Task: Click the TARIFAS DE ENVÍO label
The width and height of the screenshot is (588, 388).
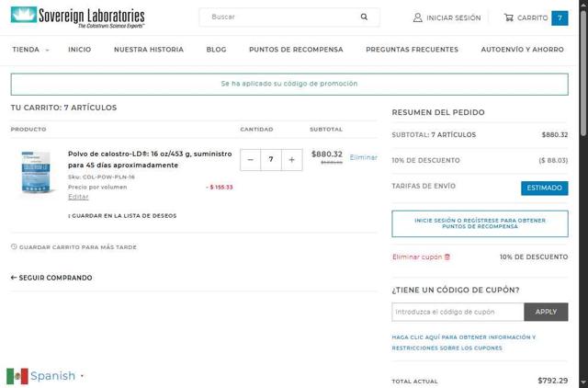Action: tap(424, 186)
